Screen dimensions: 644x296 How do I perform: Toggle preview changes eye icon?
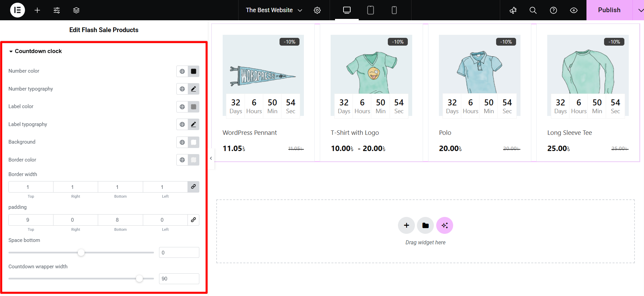(574, 10)
